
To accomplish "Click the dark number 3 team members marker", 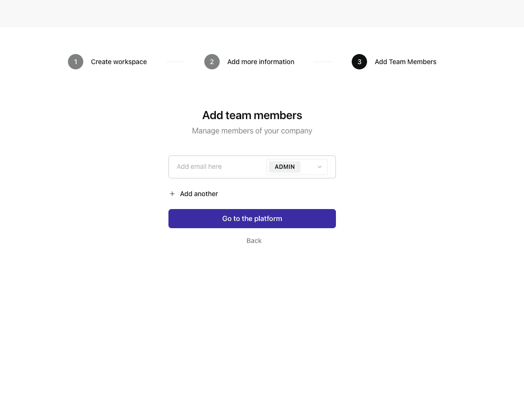I will pos(359,62).
